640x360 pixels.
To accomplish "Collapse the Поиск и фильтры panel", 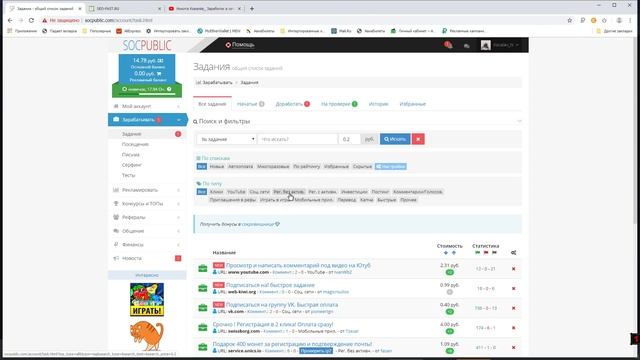I will pyautogui.click(x=519, y=121).
